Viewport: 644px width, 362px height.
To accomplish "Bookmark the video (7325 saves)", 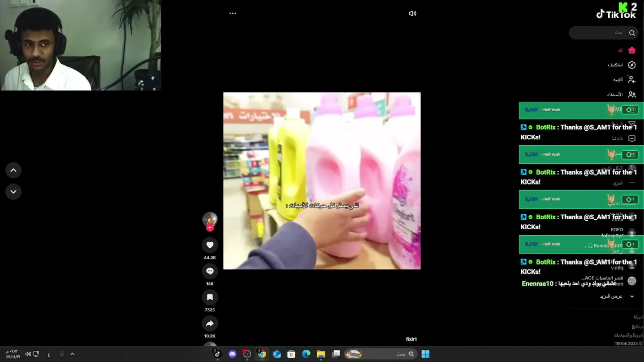I will tap(210, 297).
